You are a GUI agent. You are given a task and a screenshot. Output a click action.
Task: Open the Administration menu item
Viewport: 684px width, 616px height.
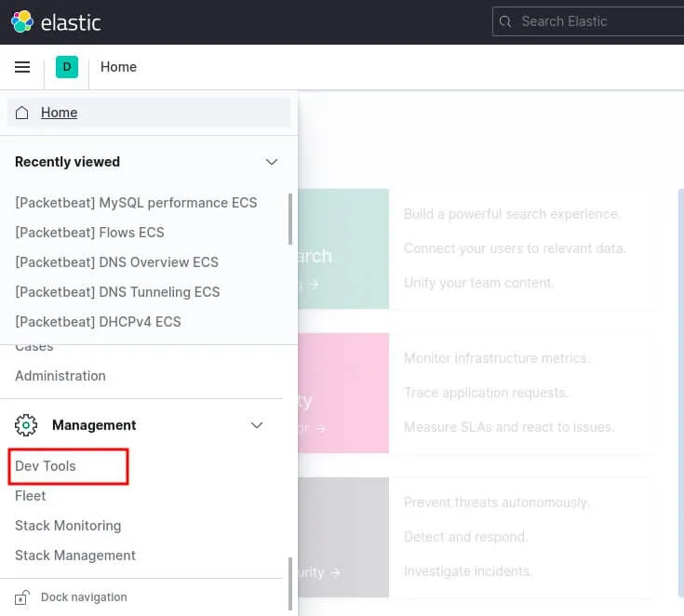[x=60, y=376]
